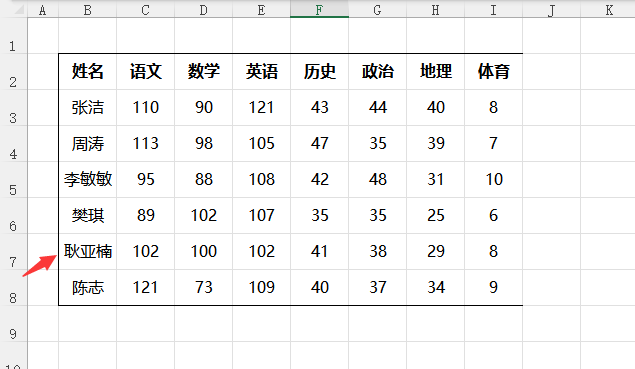Select row 9 header
The image size is (635, 369).
click(13, 324)
